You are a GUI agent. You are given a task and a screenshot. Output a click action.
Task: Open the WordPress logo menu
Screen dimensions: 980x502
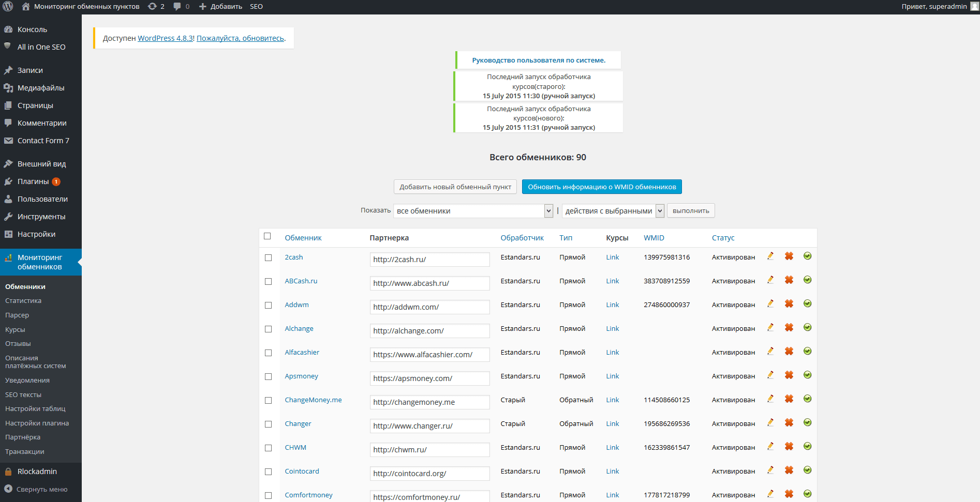click(8, 7)
